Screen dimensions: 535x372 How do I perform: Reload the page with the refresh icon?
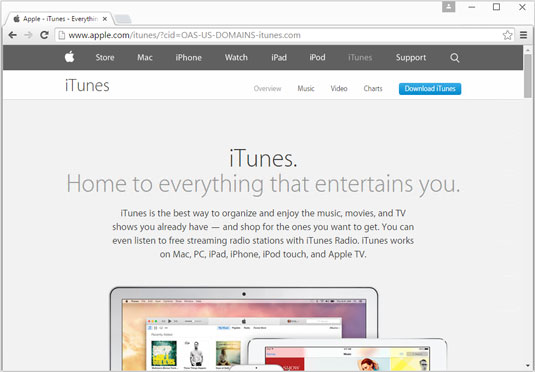[x=44, y=35]
